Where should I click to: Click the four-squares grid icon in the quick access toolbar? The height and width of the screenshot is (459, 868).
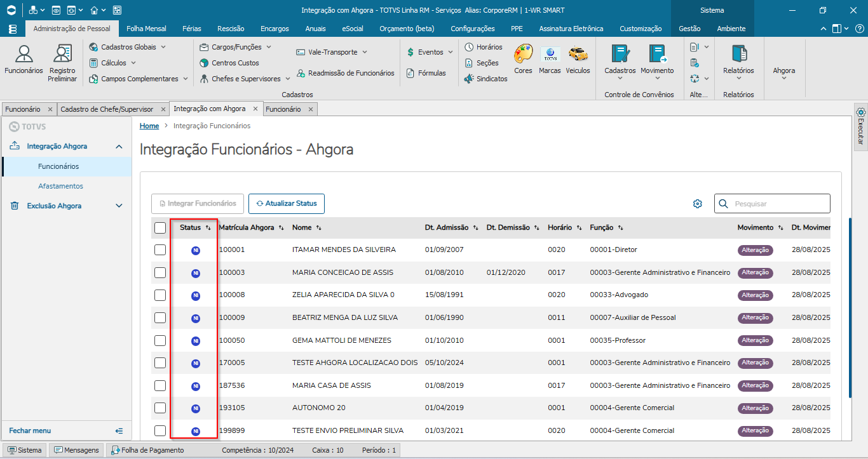click(x=116, y=10)
